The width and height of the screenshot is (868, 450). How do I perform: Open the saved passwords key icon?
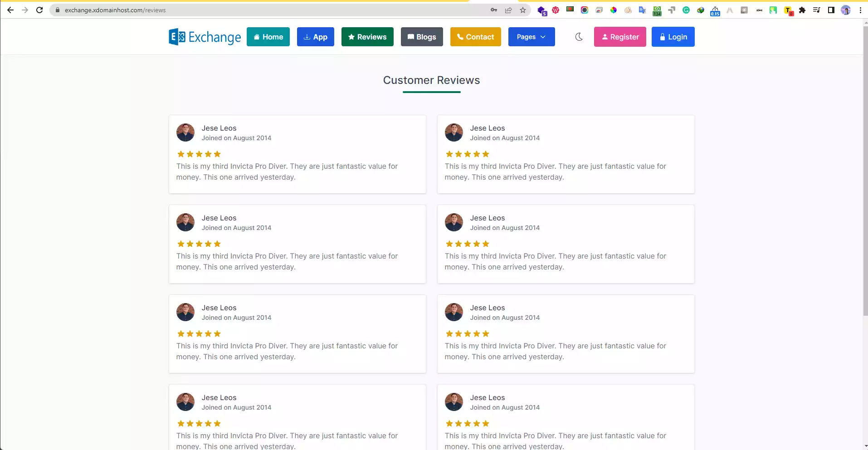point(494,10)
